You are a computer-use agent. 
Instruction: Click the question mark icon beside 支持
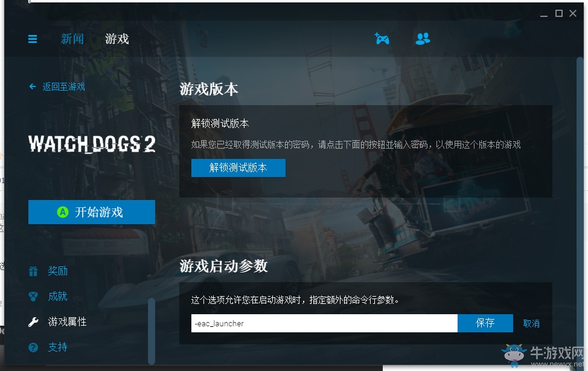click(33, 347)
